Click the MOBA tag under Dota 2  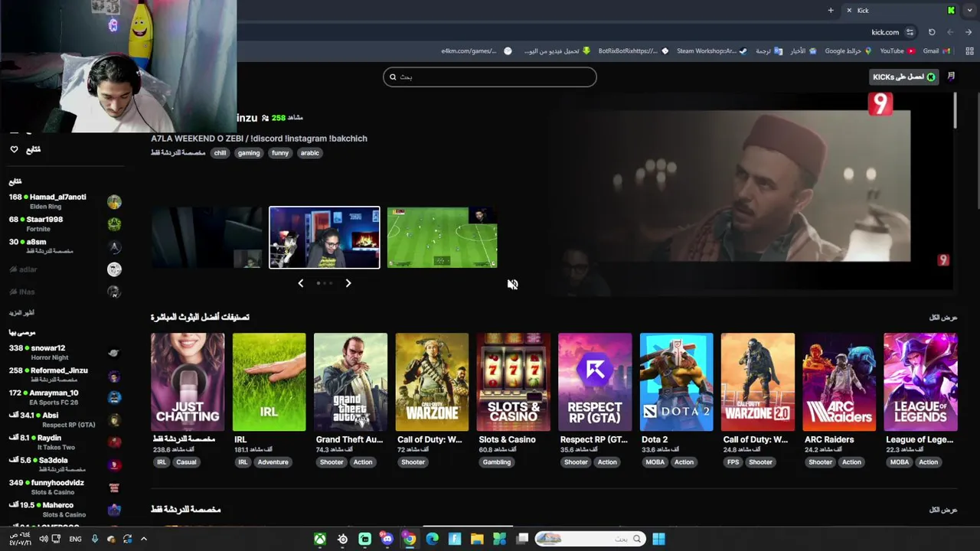tap(655, 462)
